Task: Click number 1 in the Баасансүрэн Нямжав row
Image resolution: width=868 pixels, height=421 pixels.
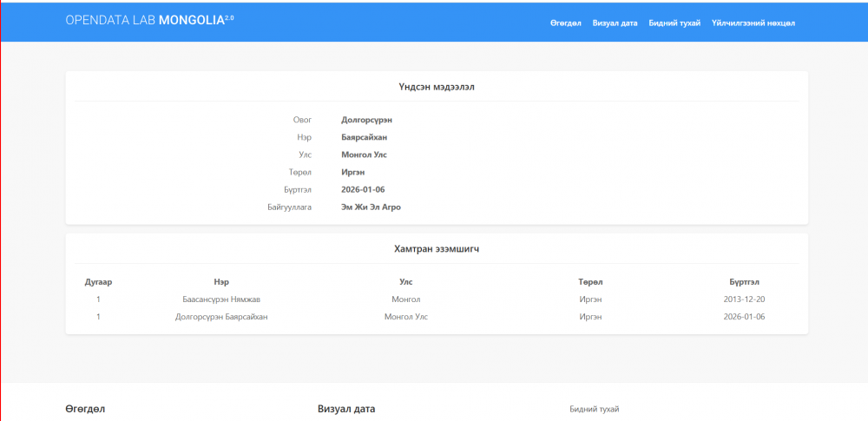Action: click(98, 299)
